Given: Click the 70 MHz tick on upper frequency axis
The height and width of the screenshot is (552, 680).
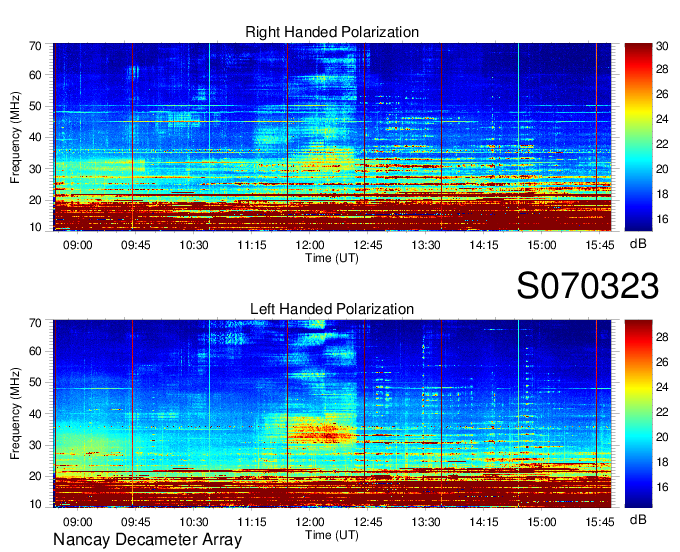Looking at the screenshot, I should coord(36,46).
